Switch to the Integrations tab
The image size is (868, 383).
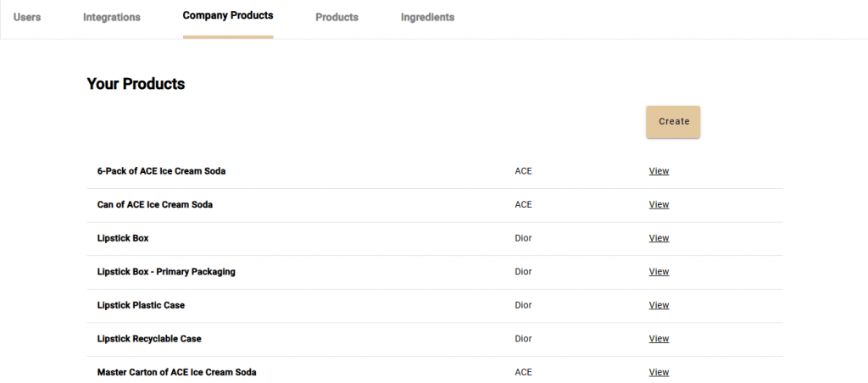point(112,17)
